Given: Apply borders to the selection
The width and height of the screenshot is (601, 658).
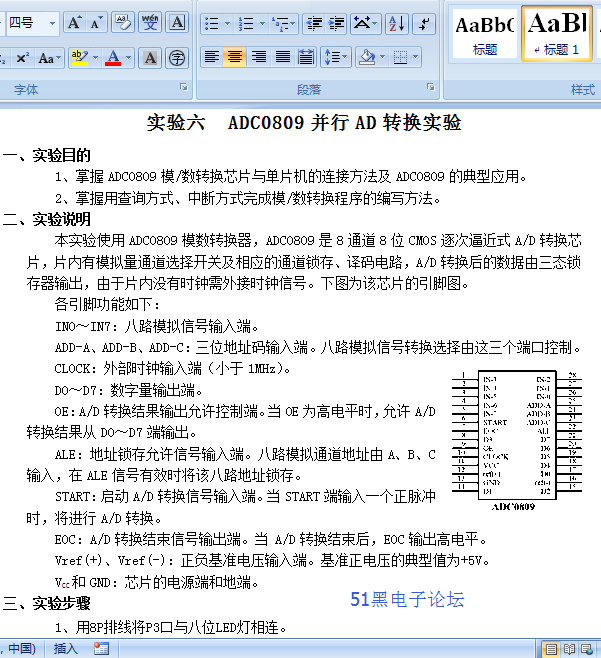Looking at the screenshot, I should (400, 57).
